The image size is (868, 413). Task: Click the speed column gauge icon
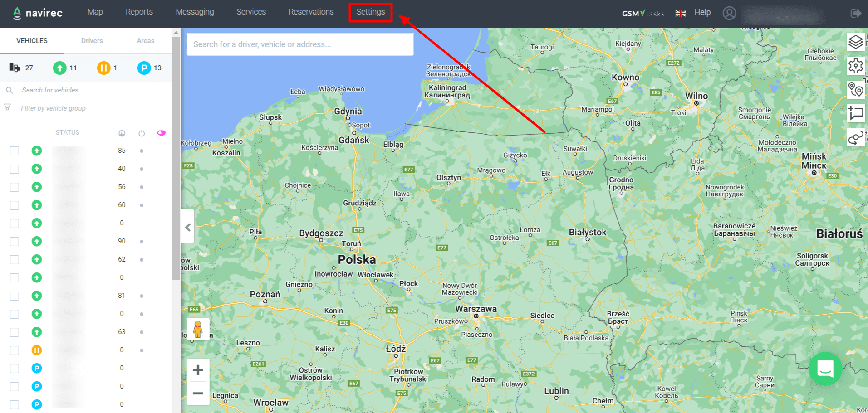click(122, 133)
